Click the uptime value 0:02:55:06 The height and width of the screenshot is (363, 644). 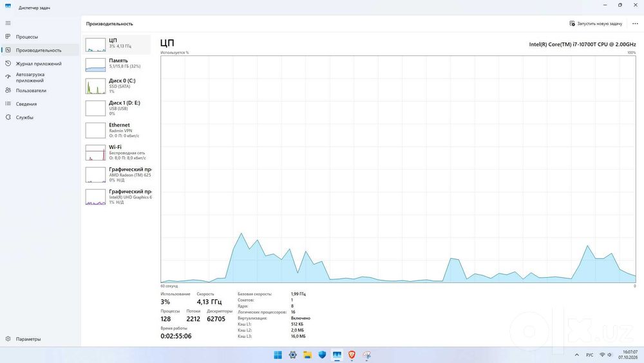click(x=176, y=336)
